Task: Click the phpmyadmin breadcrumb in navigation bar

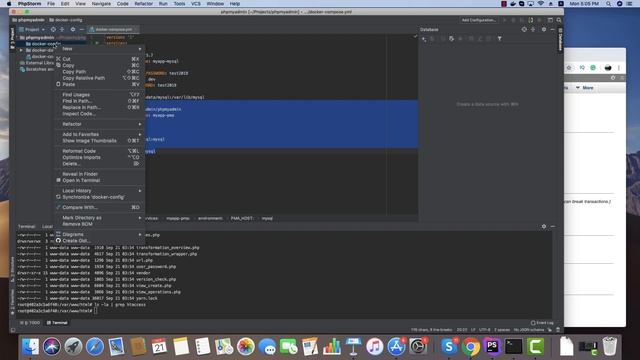Action: click(x=29, y=20)
